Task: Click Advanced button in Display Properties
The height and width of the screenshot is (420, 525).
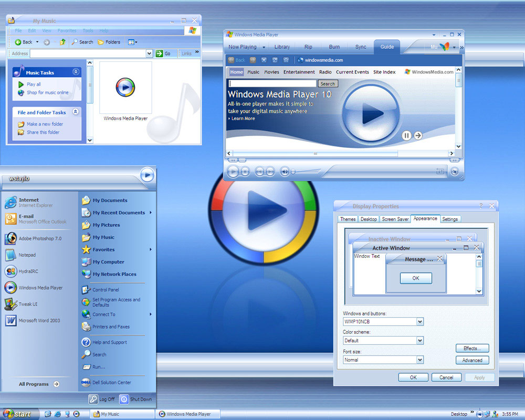Action: 472,360
